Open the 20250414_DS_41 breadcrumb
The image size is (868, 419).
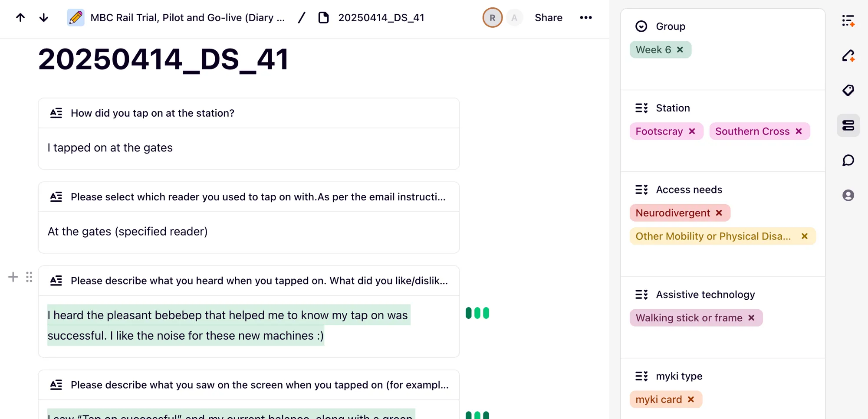(381, 18)
